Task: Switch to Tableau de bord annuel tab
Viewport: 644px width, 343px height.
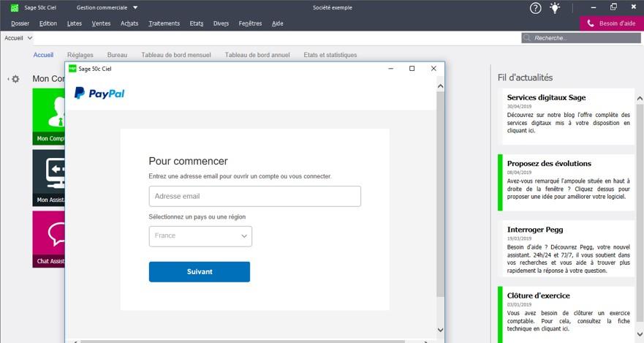Action: click(x=257, y=55)
